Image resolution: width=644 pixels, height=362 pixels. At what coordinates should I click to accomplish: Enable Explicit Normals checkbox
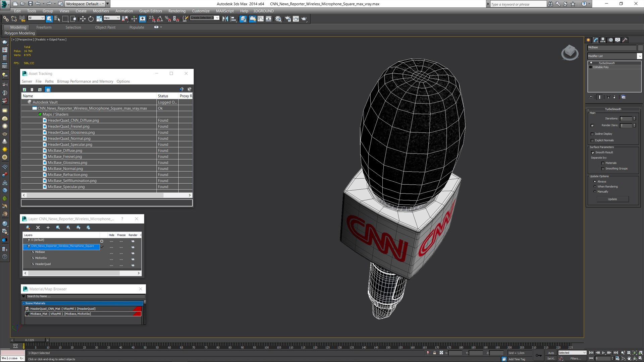coord(592,140)
